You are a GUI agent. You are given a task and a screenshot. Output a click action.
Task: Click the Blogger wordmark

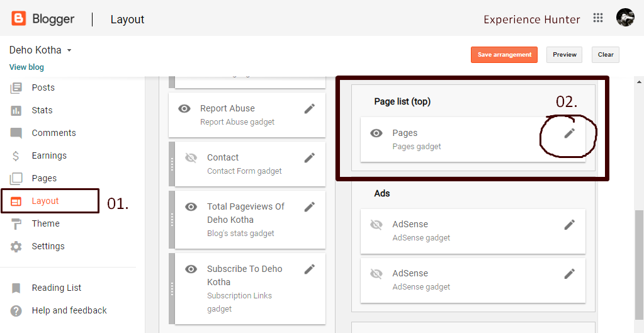pyautogui.click(x=54, y=20)
